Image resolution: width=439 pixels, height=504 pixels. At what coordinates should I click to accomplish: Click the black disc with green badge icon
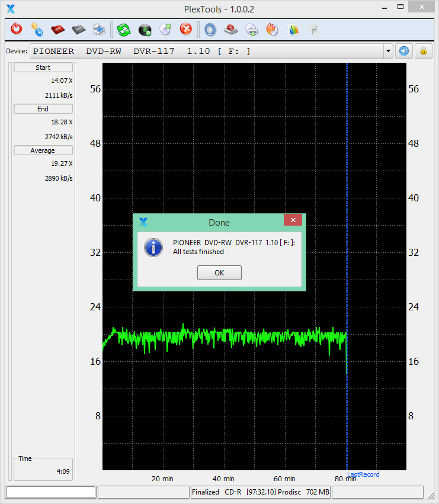[x=145, y=30]
